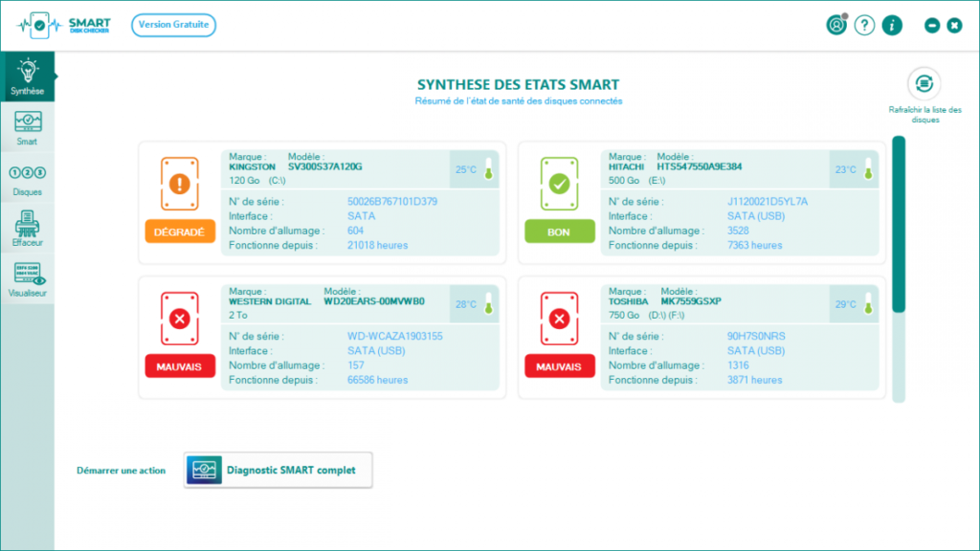Select model HTS547550A9E384
Viewport: 980px width, 551px height.
pos(700,166)
